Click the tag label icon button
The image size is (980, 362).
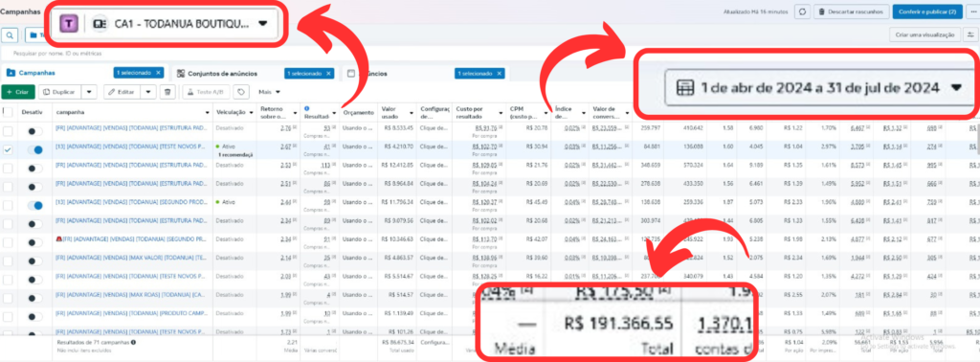point(240,92)
